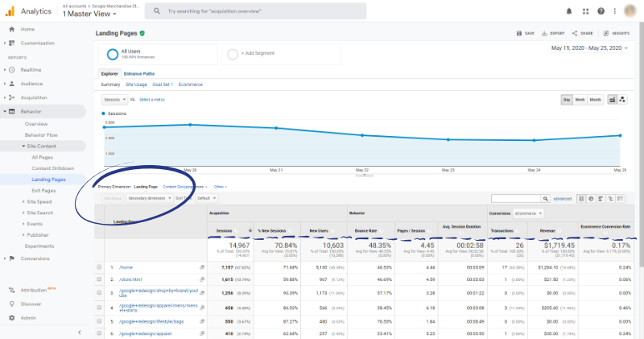Select the performance bar view icon

point(601,198)
